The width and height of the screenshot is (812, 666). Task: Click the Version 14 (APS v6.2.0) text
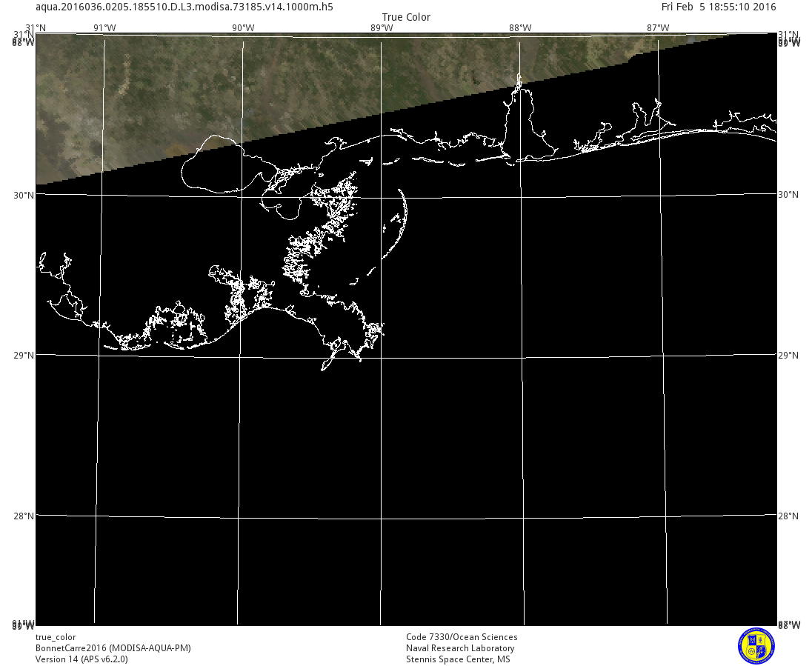click(x=81, y=659)
